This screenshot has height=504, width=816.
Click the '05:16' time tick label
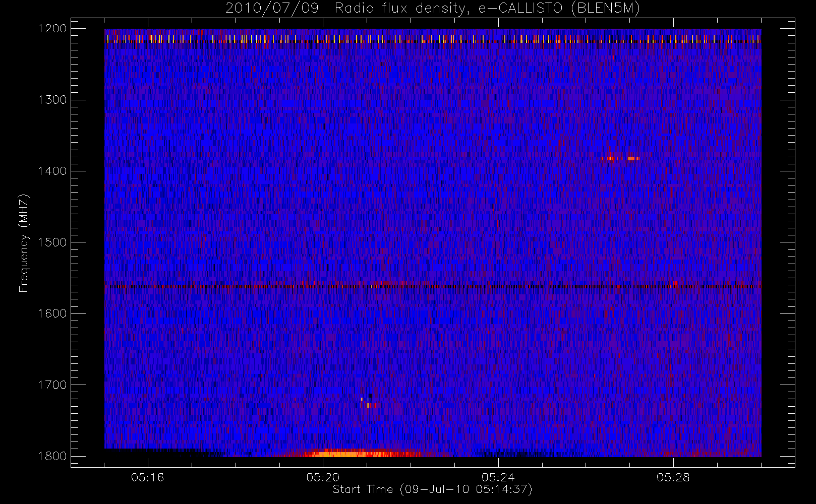point(148,477)
